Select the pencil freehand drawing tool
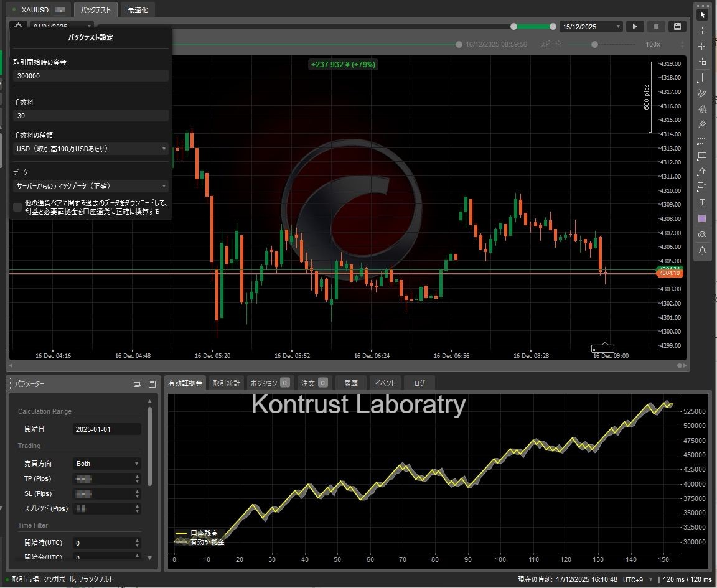 (702, 93)
